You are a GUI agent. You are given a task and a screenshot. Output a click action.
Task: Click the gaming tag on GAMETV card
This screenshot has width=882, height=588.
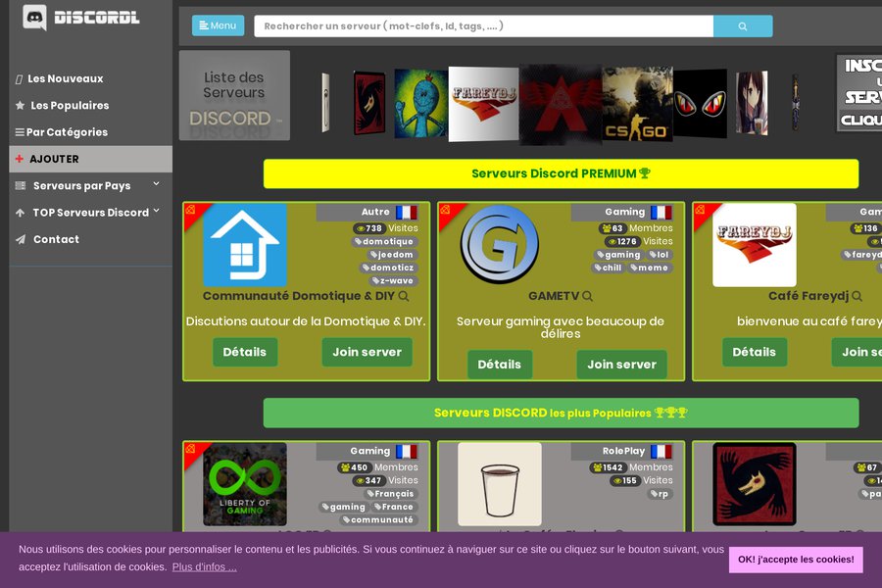tap(618, 255)
